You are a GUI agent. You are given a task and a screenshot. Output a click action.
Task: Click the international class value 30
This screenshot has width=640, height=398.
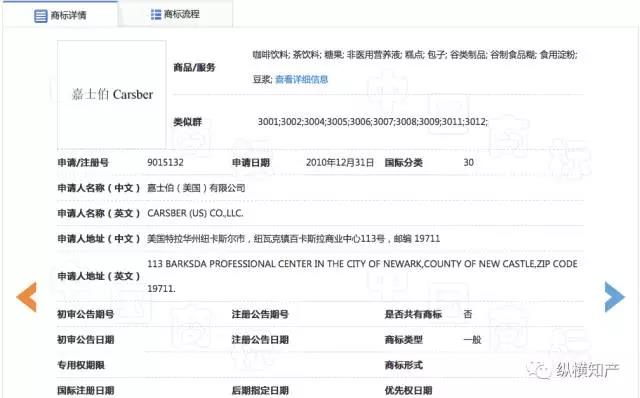click(x=469, y=162)
